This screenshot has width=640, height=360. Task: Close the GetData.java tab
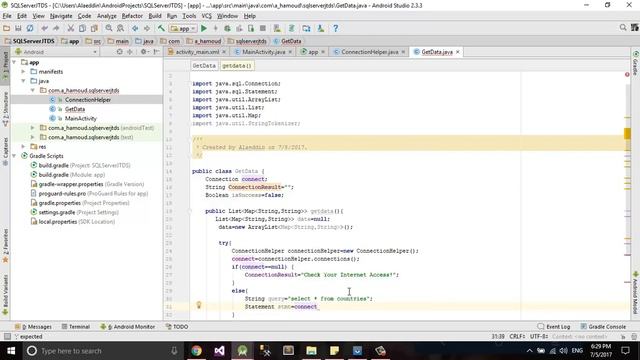pyautogui.click(x=458, y=52)
